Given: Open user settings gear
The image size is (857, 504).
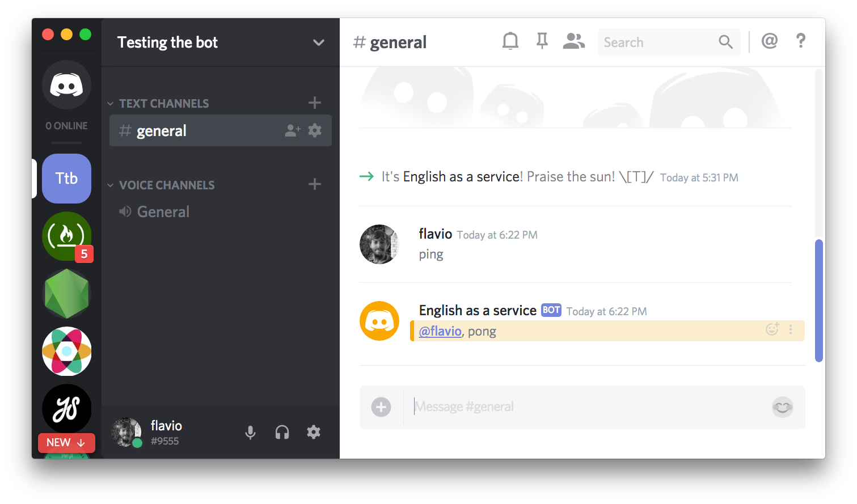Looking at the screenshot, I should click(314, 432).
